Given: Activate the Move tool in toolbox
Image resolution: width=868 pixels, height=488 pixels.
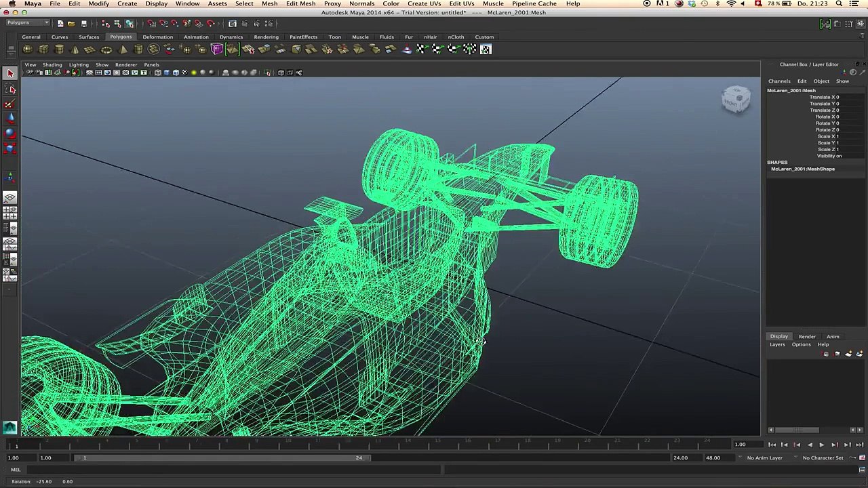Looking at the screenshot, I should [x=10, y=119].
